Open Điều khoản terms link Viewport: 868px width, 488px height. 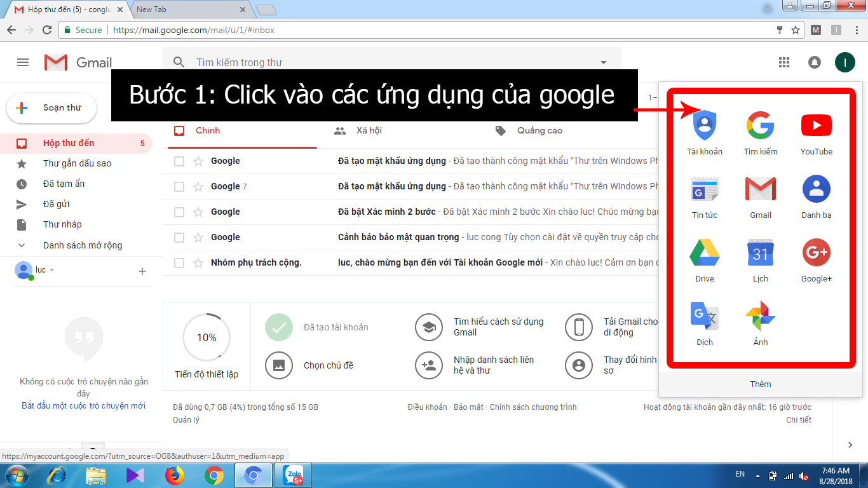tap(427, 407)
